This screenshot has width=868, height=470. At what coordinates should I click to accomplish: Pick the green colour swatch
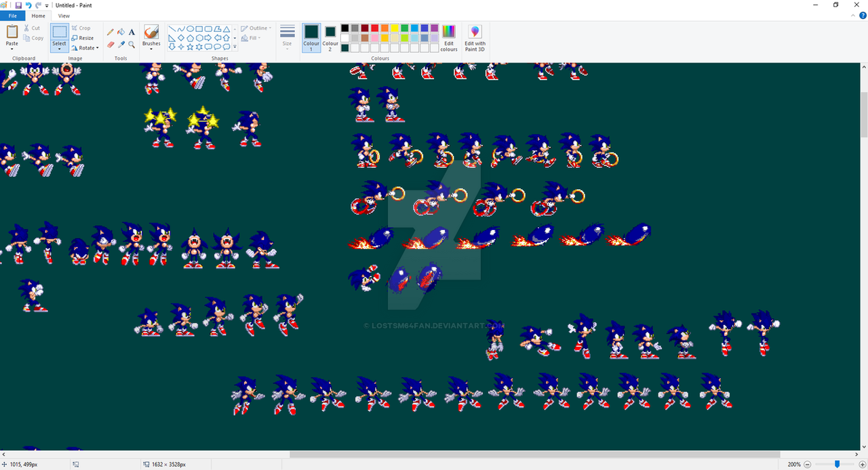pyautogui.click(x=404, y=28)
